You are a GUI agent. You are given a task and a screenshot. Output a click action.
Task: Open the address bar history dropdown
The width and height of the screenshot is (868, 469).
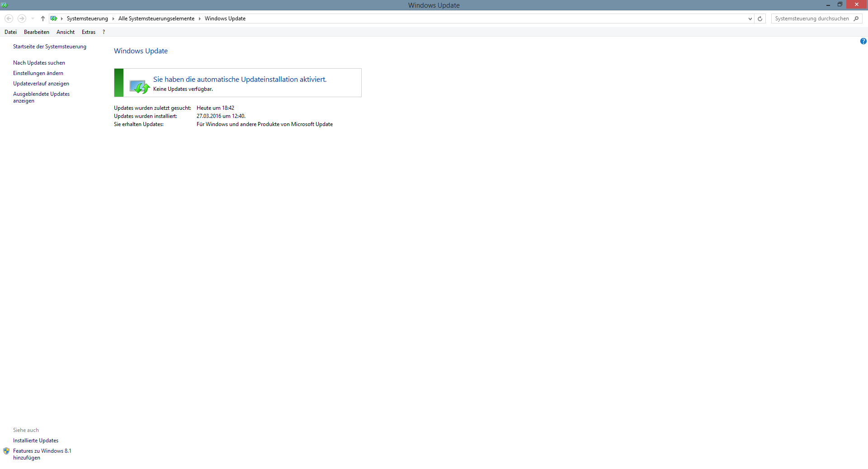pos(750,19)
